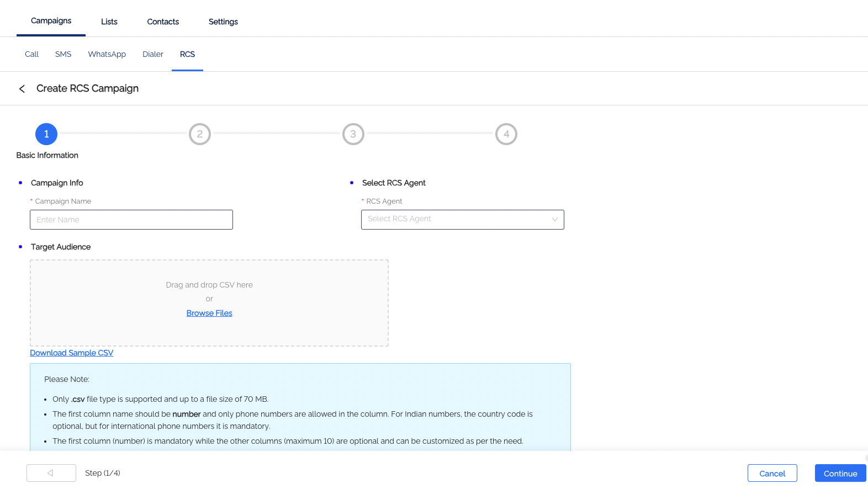Viewport: 868px width, 489px height.
Task: Click the 'Campaign Info' section heading
Action: tap(57, 183)
